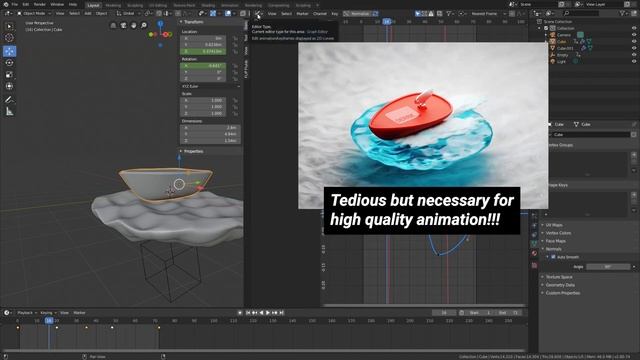The width and height of the screenshot is (640, 360).
Task: Click the Location Z value field
Action: (203, 51)
